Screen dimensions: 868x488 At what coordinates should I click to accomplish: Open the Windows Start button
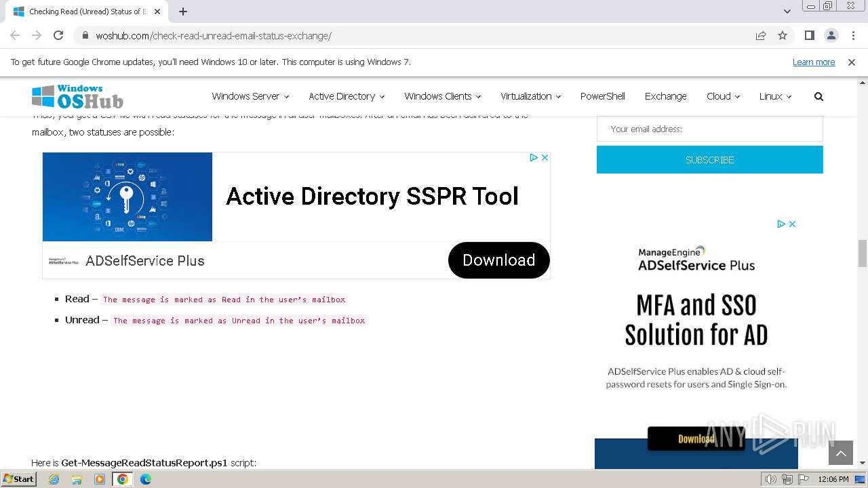[x=19, y=479]
